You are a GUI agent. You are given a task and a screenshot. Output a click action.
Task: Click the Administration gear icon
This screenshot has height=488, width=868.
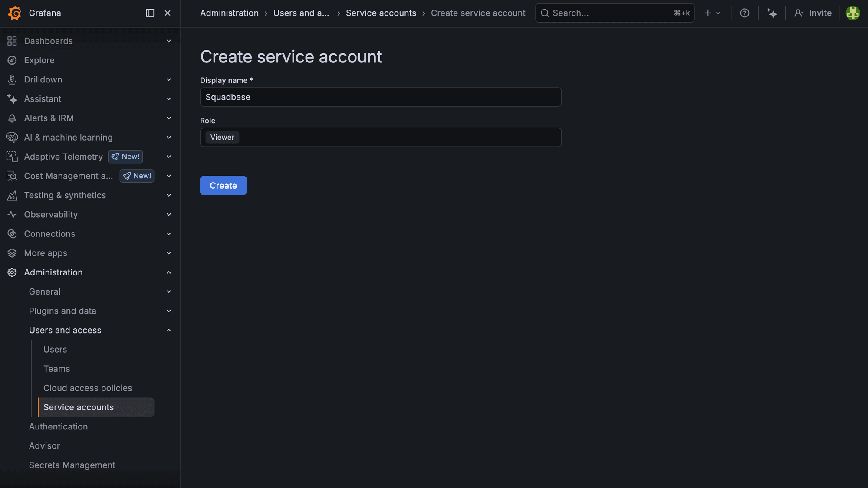pos(12,272)
